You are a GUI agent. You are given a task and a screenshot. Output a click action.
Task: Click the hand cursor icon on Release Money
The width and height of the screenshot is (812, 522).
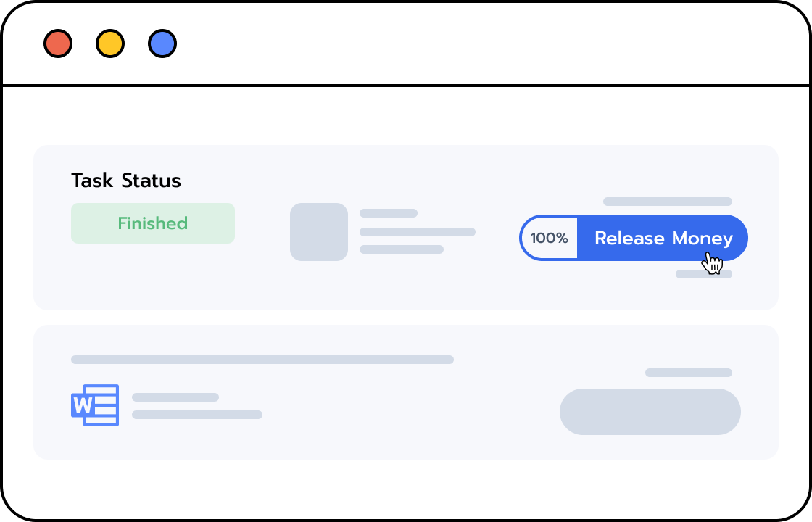tap(712, 263)
